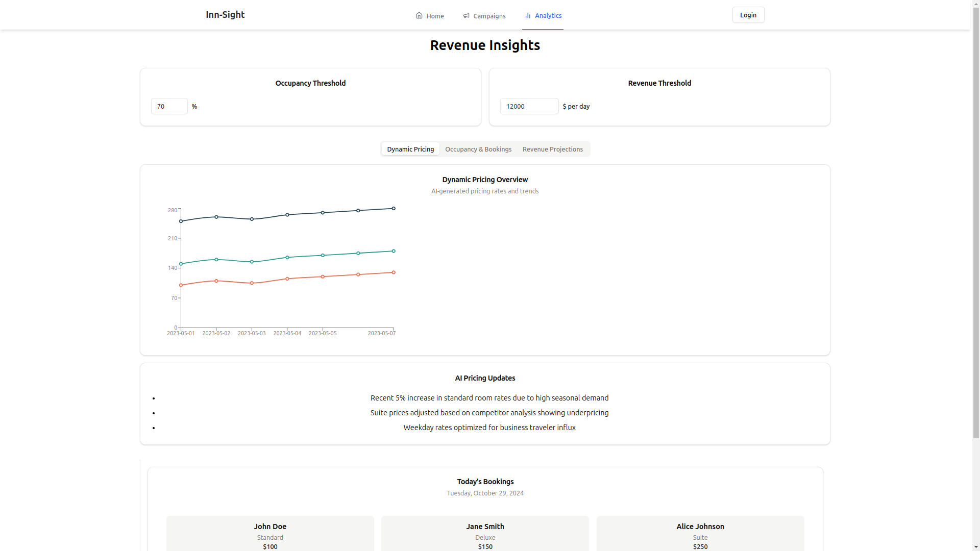Screen dimensions: 980x551
Task: Open John Doe's Standard booking card
Action: click(x=270, y=533)
